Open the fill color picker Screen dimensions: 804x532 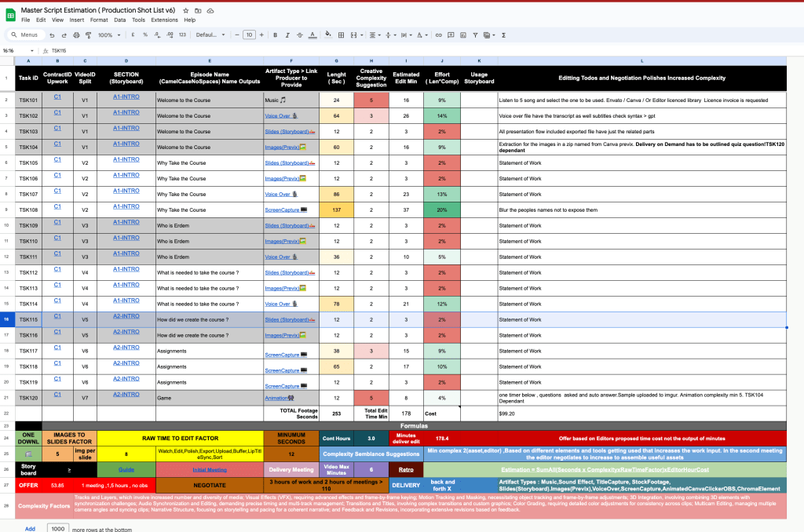[x=328, y=35]
